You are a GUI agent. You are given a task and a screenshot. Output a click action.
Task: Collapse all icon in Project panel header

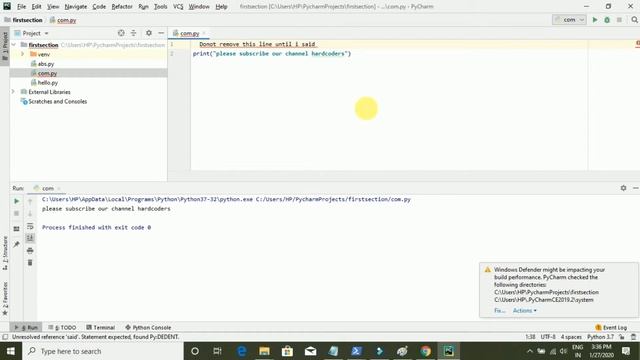[133, 33]
